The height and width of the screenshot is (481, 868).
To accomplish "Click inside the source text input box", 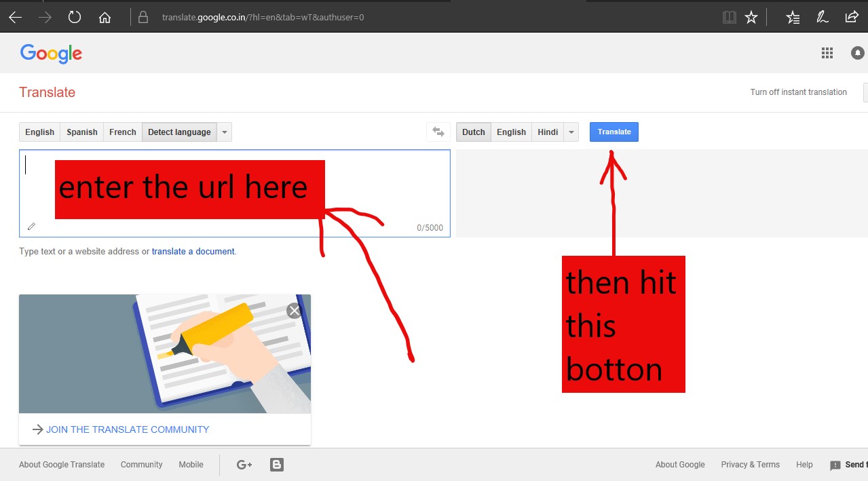I will click(x=235, y=193).
